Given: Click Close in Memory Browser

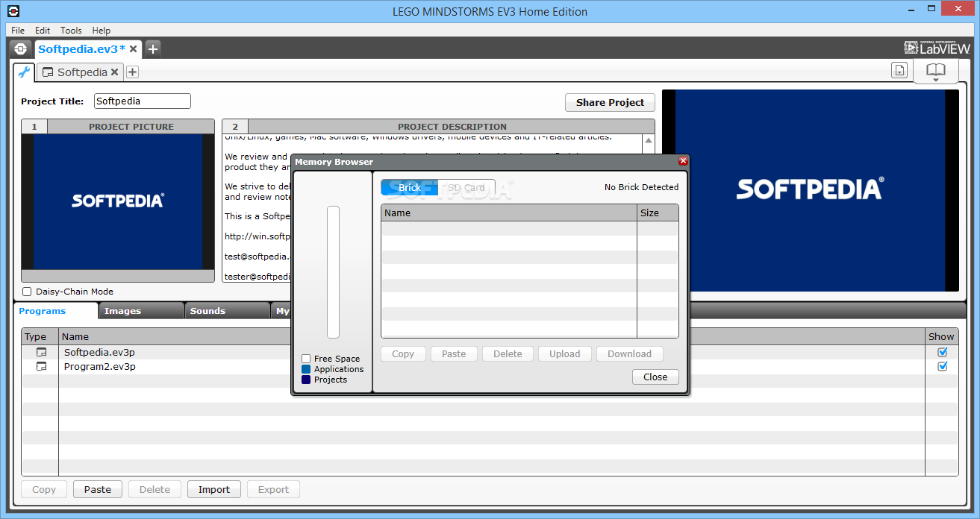Looking at the screenshot, I should (x=655, y=377).
